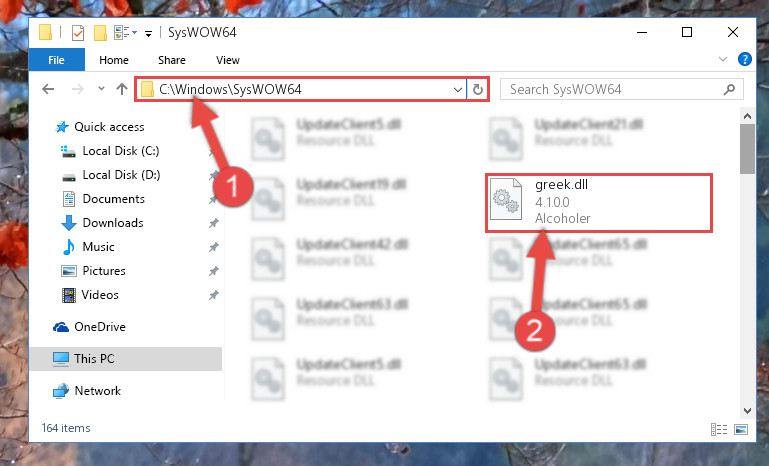Open the recent locations dropdown arrow
This screenshot has width=769, height=466.
click(x=101, y=89)
